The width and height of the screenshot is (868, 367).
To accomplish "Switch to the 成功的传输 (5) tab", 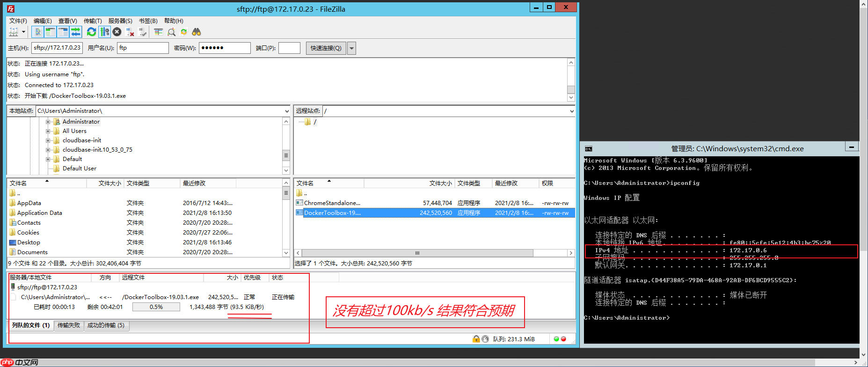I will coord(106,325).
